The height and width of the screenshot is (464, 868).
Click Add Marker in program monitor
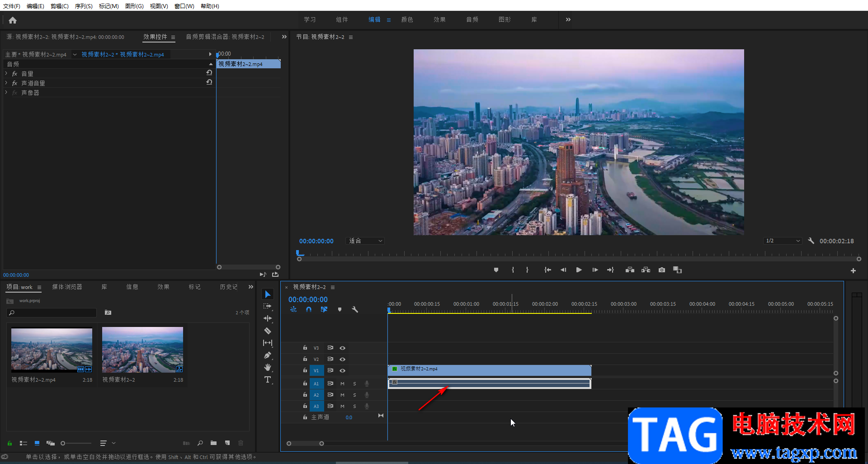tap(496, 270)
